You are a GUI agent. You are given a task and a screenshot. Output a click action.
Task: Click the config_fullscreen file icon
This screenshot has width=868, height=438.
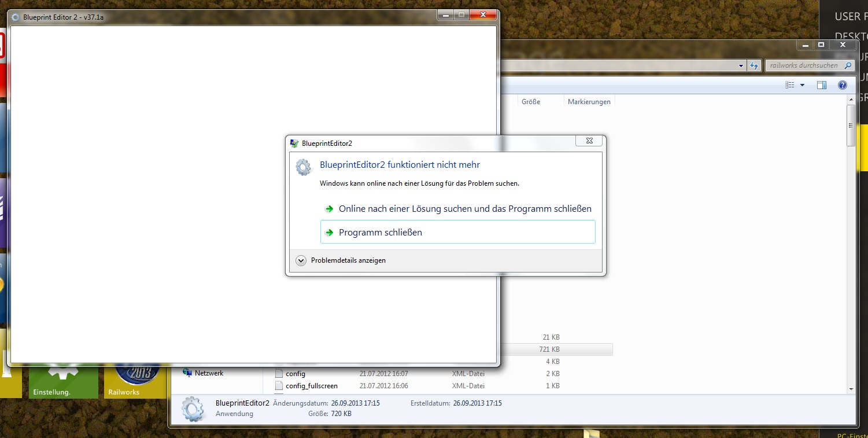tap(279, 385)
